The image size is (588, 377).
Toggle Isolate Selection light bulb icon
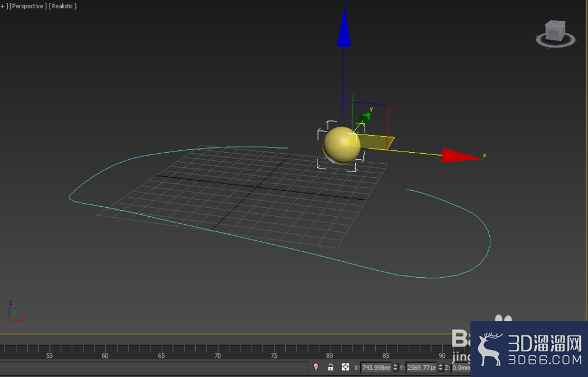(316, 367)
